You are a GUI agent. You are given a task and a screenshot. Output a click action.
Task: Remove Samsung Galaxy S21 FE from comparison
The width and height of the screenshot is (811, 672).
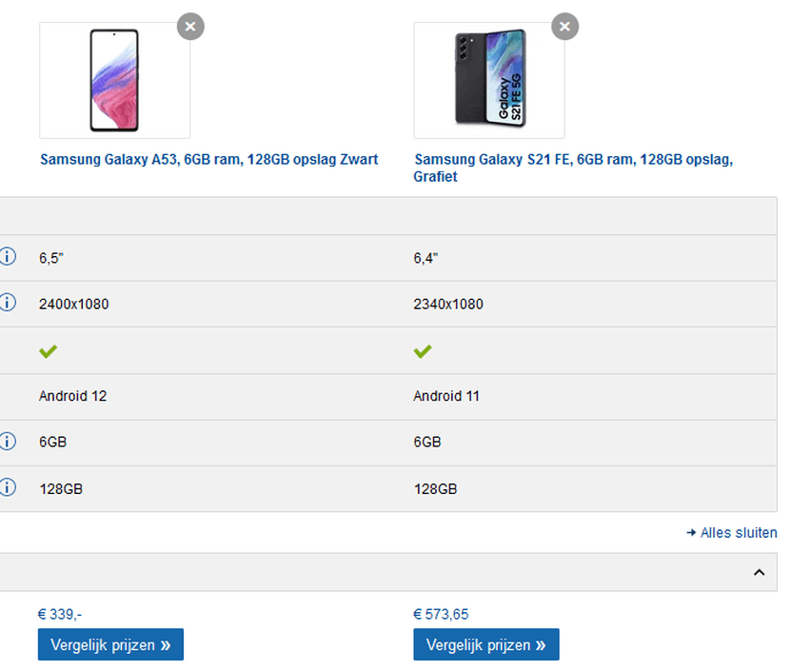coord(564,27)
